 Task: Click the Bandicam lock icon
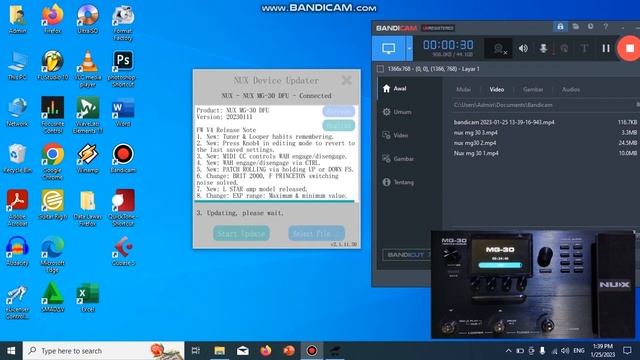tap(560, 27)
